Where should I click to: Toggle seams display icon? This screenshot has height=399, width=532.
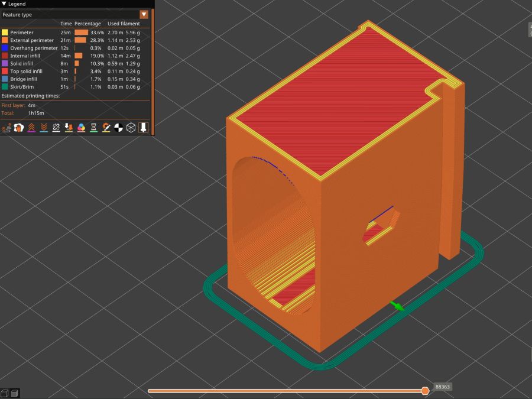56,127
